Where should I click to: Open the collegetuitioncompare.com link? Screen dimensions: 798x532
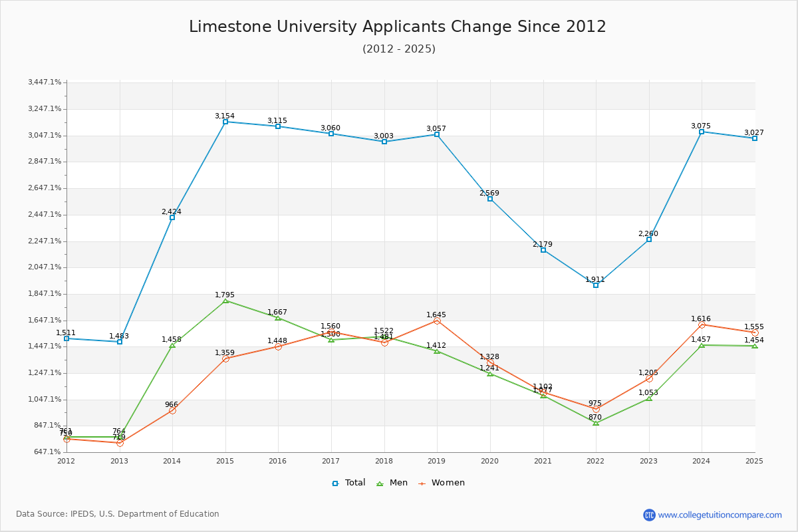(720, 515)
